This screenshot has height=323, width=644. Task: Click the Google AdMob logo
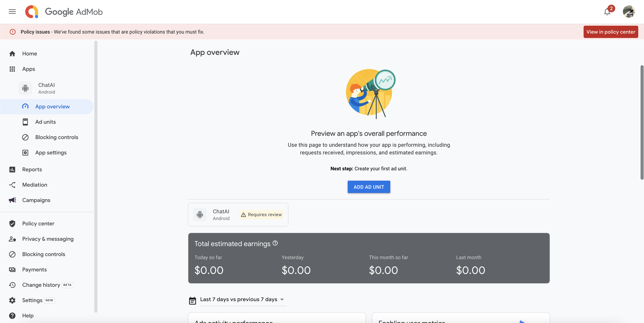pos(64,12)
